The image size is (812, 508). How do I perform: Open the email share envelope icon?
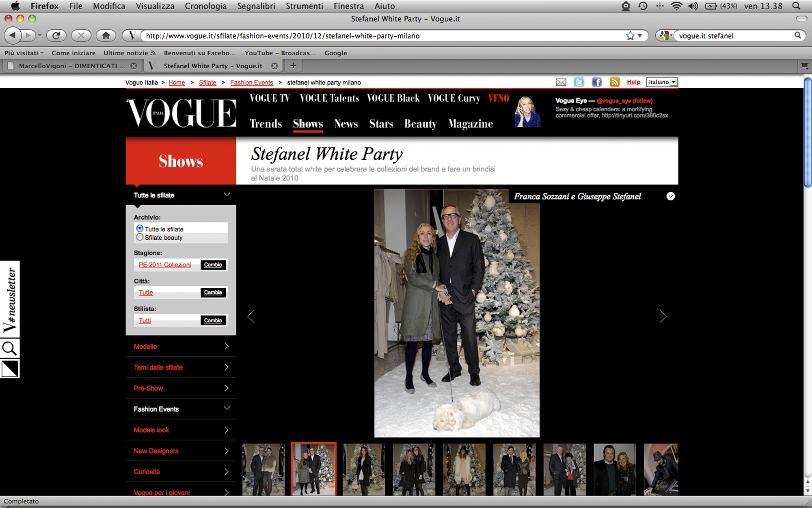pos(561,82)
